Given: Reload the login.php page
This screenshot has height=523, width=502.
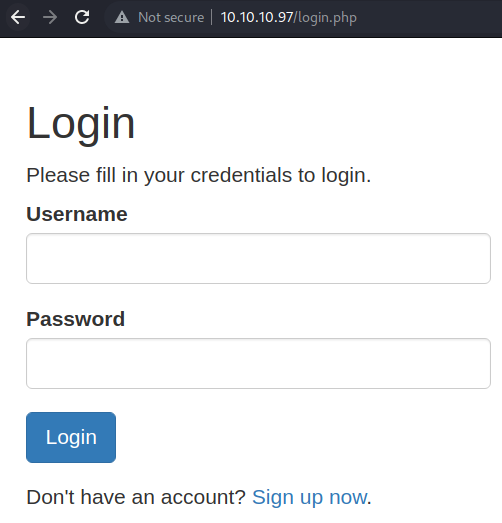Looking at the screenshot, I should click(x=82, y=17).
